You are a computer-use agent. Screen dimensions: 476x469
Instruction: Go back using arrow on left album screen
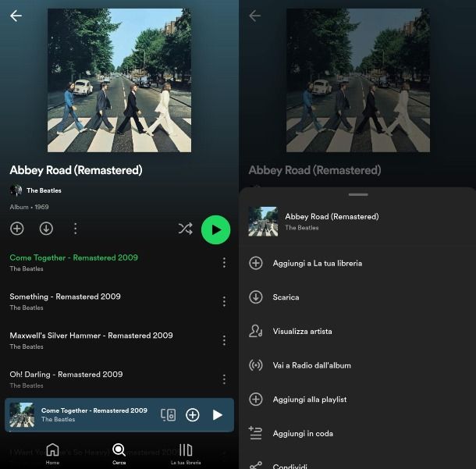(x=16, y=16)
